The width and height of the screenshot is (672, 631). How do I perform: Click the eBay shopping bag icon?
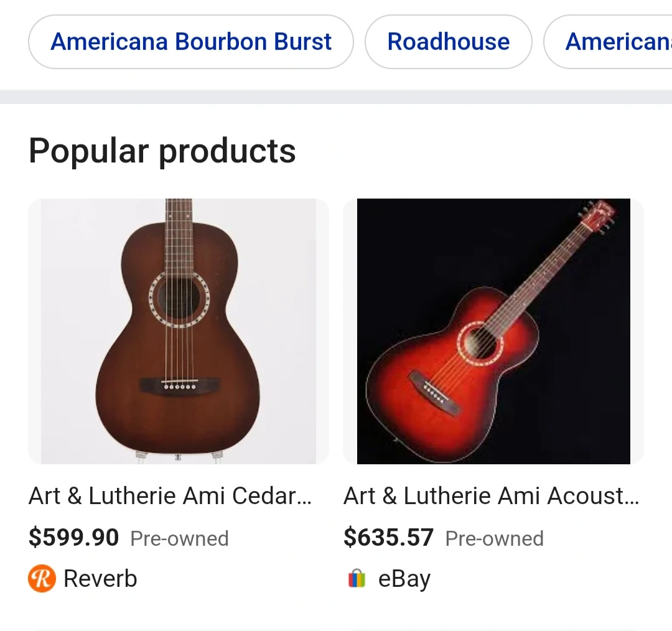pyautogui.click(x=357, y=578)
